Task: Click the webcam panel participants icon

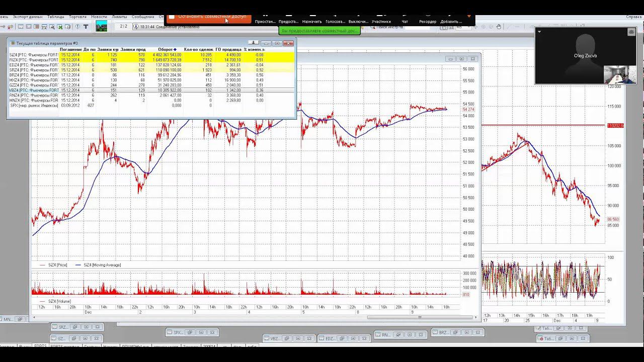Action: (x=631, y=32)
